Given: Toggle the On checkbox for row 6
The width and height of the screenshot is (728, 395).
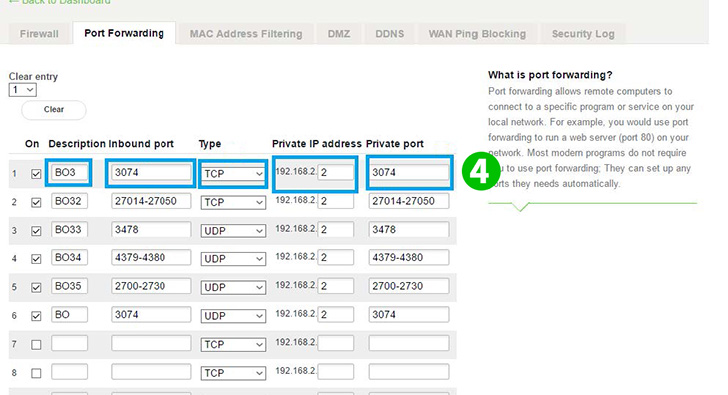Looking at the screenshot, I should tap(36, 316).
